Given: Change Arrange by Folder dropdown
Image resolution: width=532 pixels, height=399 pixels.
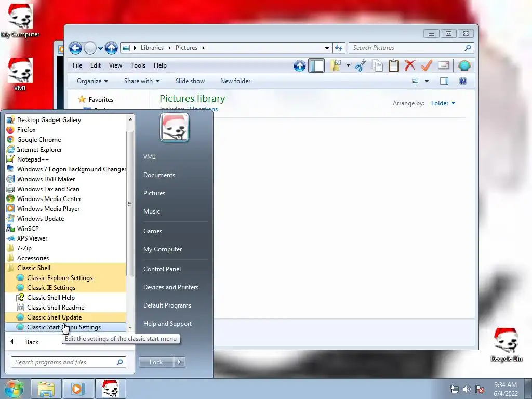Looking at the screenshot, I should point(443,103).
